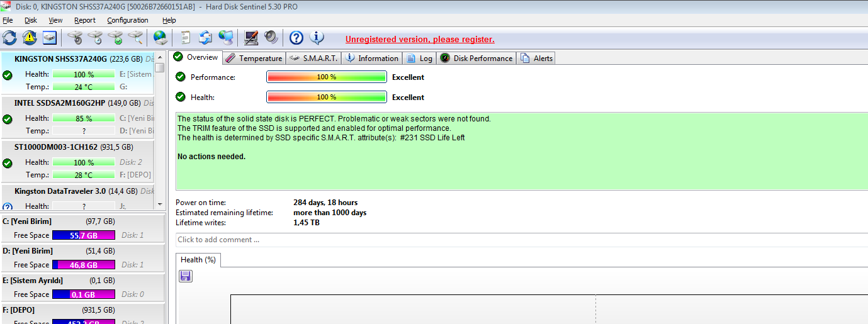Click the Performance 100 % bar
This screenshot has height=324, width=868.
click(x=326, y=77)
